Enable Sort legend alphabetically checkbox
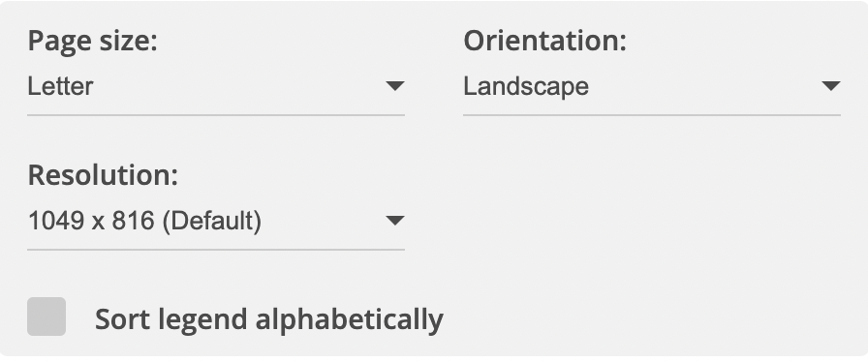Image resolution: width=868 pixels, height=362 pixels. pyautogui.click(x=46, y=317)
